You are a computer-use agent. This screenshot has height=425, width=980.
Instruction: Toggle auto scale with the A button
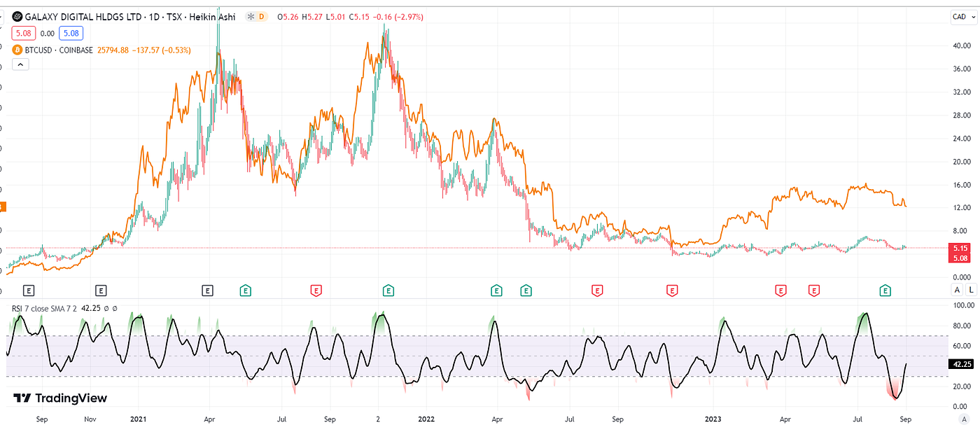tap(956, 289)
